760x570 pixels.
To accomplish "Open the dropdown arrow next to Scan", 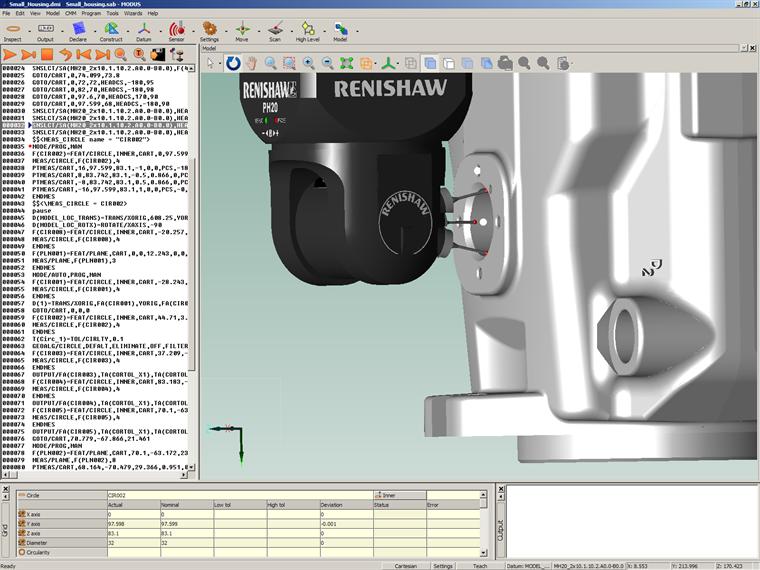I will (292, 31).
